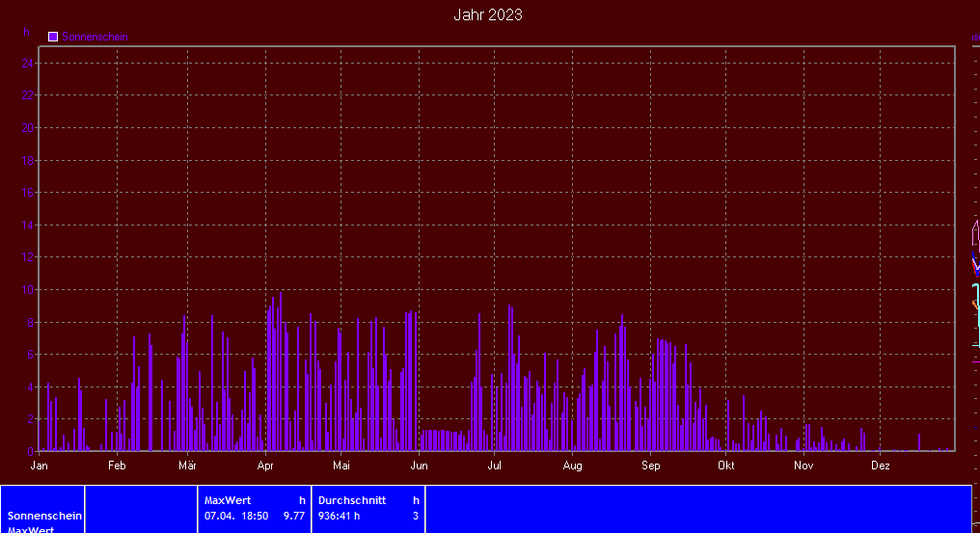The image size is (980, 533).
Task: Click the Sonnenschein row label in table
Action: tap(44, 516)
